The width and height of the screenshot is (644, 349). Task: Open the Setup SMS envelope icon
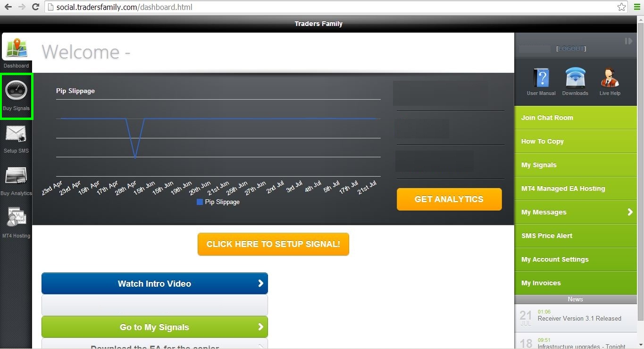[16, 134]
